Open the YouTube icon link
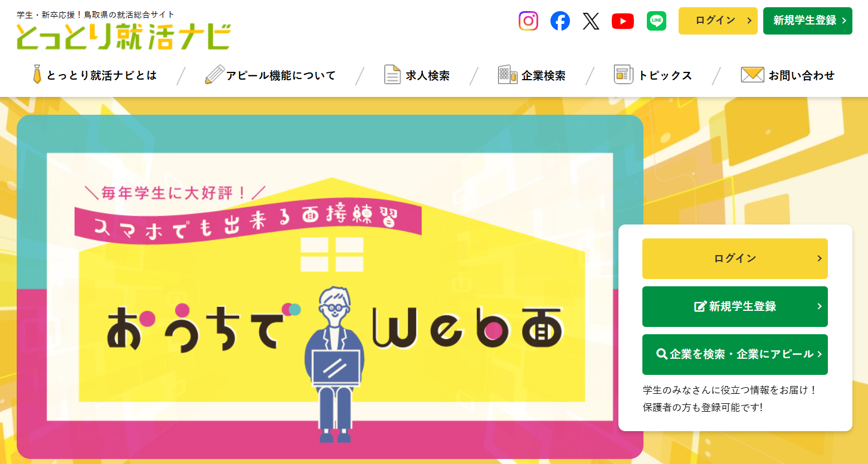The width and height of the screenshot is (868, 464). coord(623,21)
